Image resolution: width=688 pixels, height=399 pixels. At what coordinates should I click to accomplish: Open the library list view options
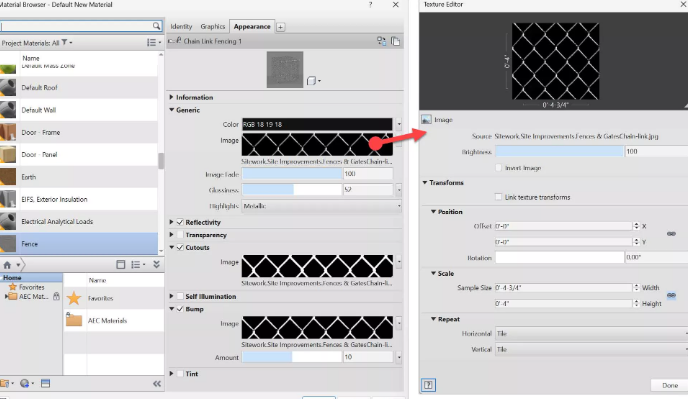(138, 264)
